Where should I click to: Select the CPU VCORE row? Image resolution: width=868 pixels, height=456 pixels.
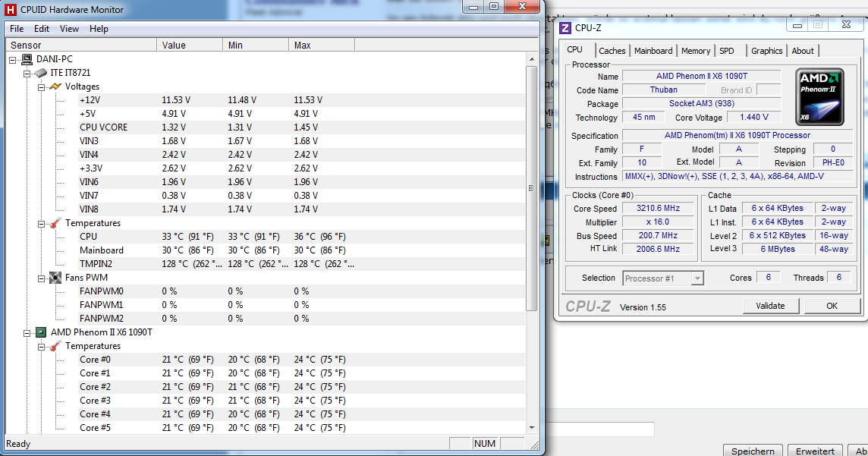pos(302,127)
